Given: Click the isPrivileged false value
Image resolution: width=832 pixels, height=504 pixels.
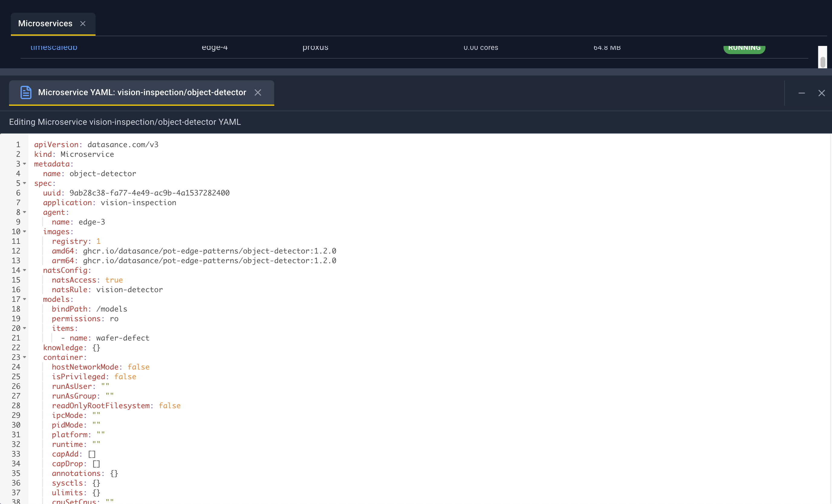Looking at the screenshot, I should (125, 377).
